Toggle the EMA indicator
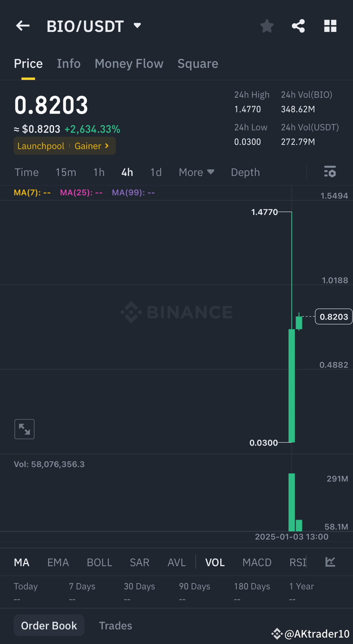This screenshot has width=353, height=644. 58,562
